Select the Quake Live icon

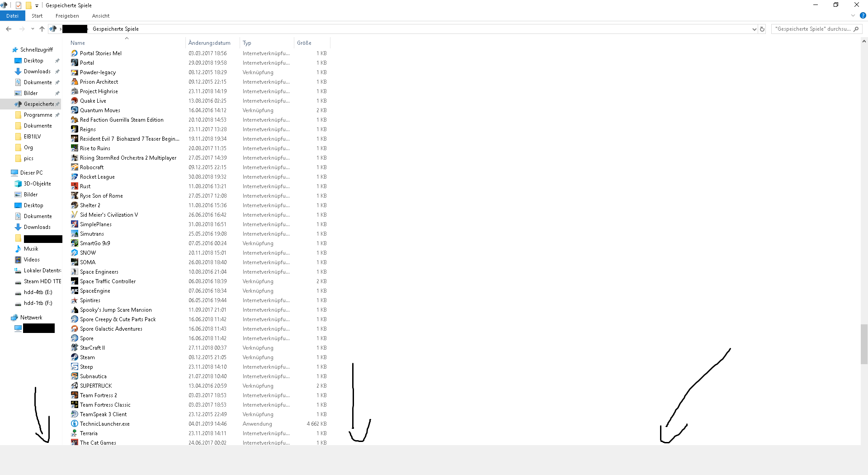[x=75, y=101]
